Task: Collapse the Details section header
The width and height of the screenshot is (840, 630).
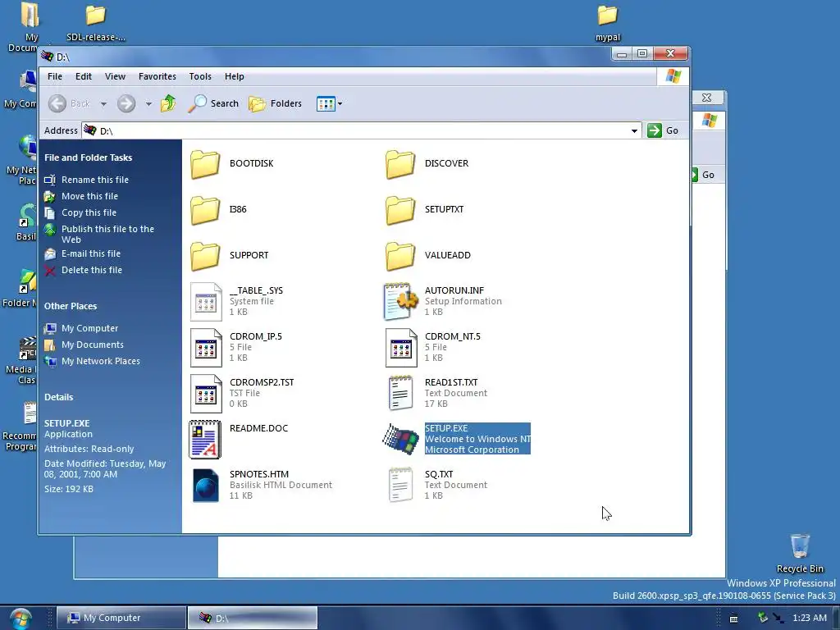Action: [x=58, y=398]
